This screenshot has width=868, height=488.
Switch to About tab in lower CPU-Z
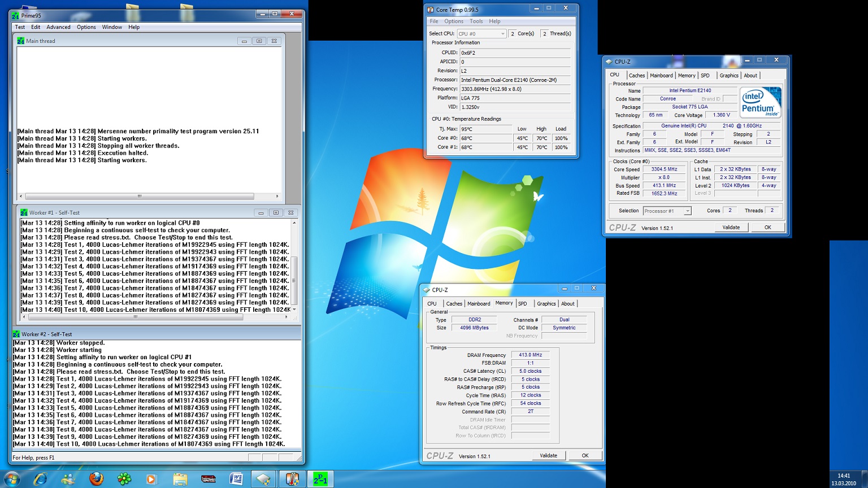coord(568,304)
